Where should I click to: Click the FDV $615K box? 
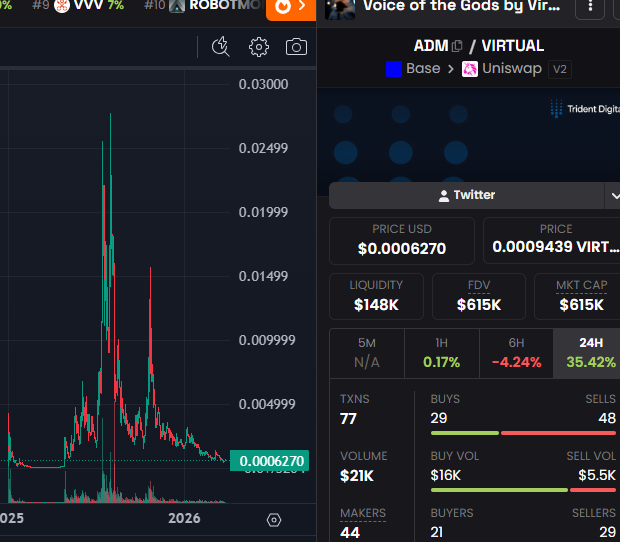point(479,296)
